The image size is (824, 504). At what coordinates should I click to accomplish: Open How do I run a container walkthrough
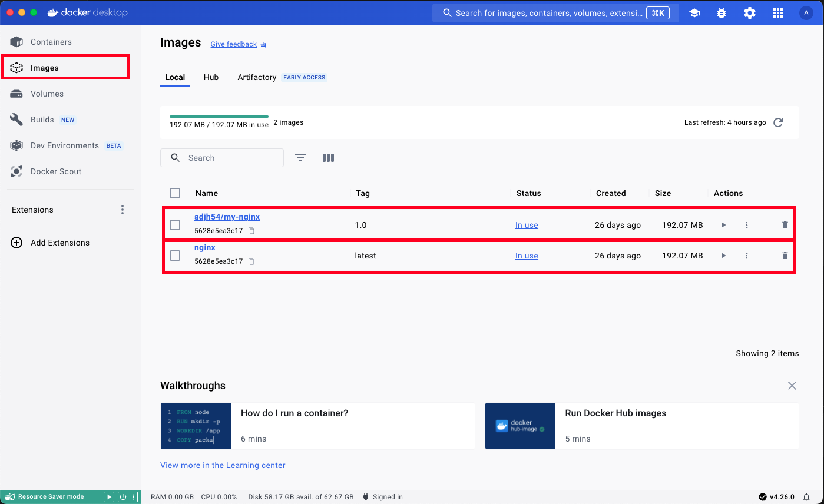pos(317,426)
